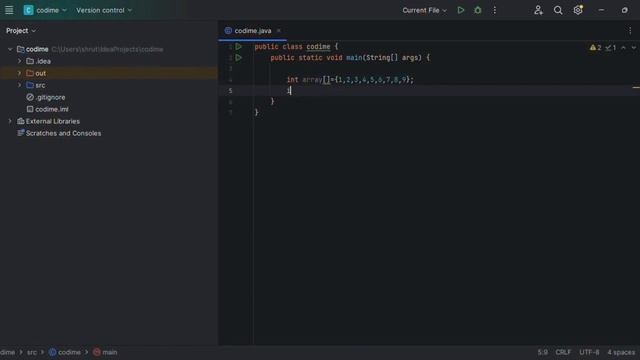Switch to codime.java editor tab
This screenshot has width=640, height=360.
click(253, 31)
